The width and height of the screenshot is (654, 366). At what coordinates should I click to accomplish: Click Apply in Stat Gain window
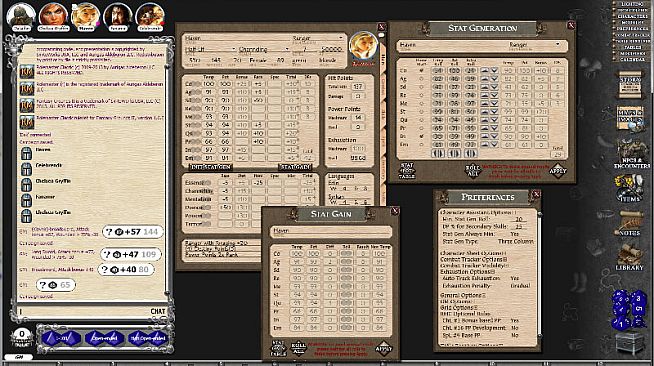click(x=383, y=348)
